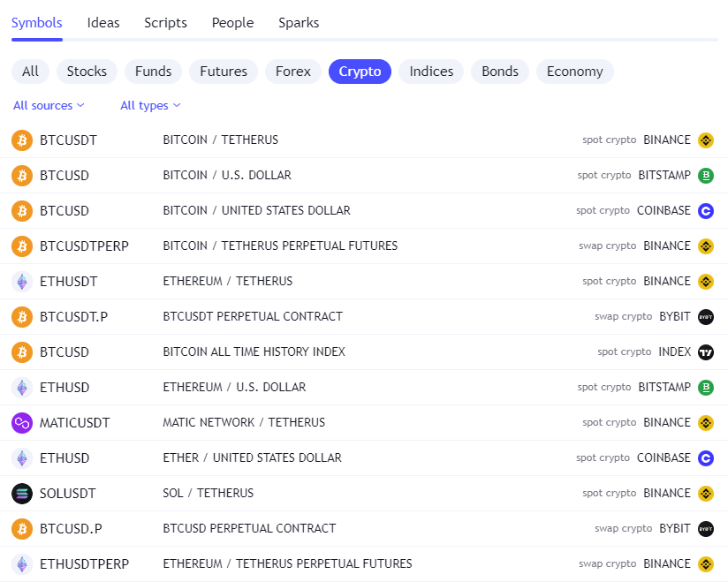Click Bitcoin icon in BTCUSD.P row
This screenshot has width=728, height=582.
click(22, 529)
